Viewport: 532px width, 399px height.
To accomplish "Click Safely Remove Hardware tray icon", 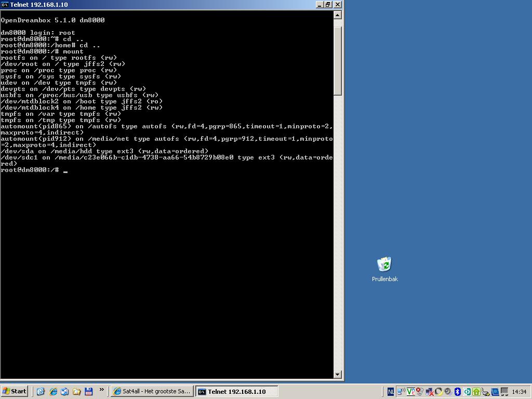I will click(x=486, y=392).
